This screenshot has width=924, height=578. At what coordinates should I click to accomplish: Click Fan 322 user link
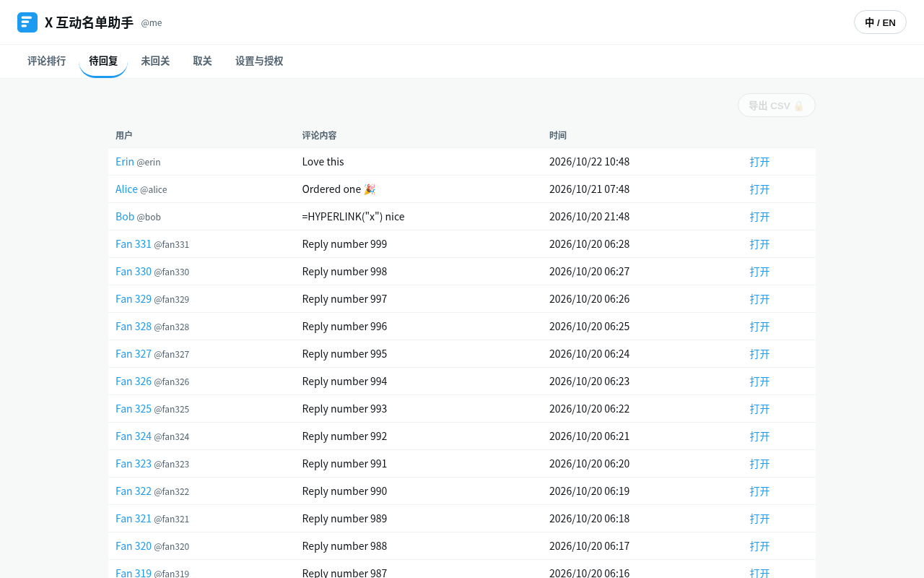click(134, 491)
